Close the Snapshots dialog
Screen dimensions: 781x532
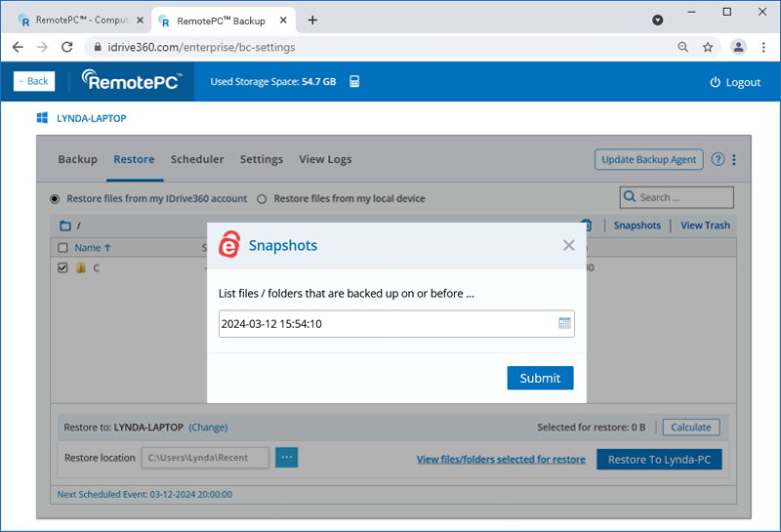tap(568, 245)
